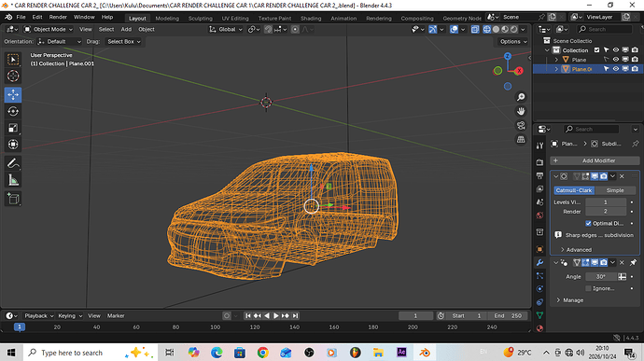Open the World properties tab
Image resolution: width=644 pixels, height=361 pixels.
pos(539,215)
